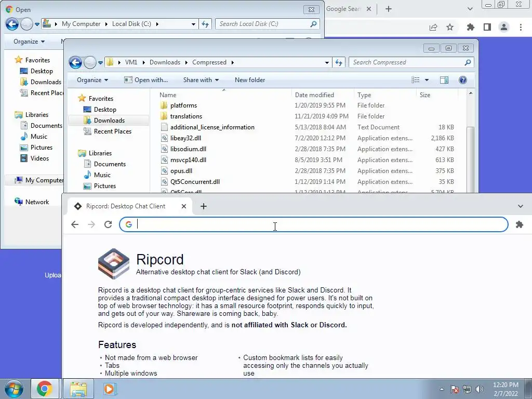Create New folder in Compressed window
The image size is (532, 399).
click(250, 80)
